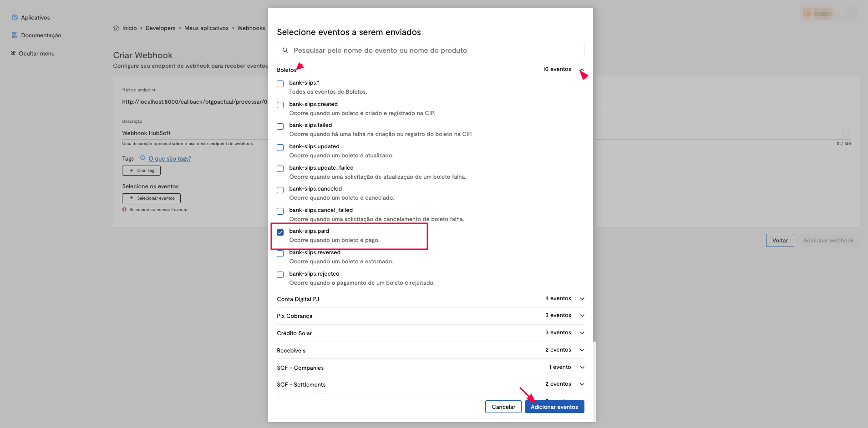The image size is (868, 428).
Task: Click the 'Selecione eventos a serem enviados' heading
Action: (x=349, y=32)
